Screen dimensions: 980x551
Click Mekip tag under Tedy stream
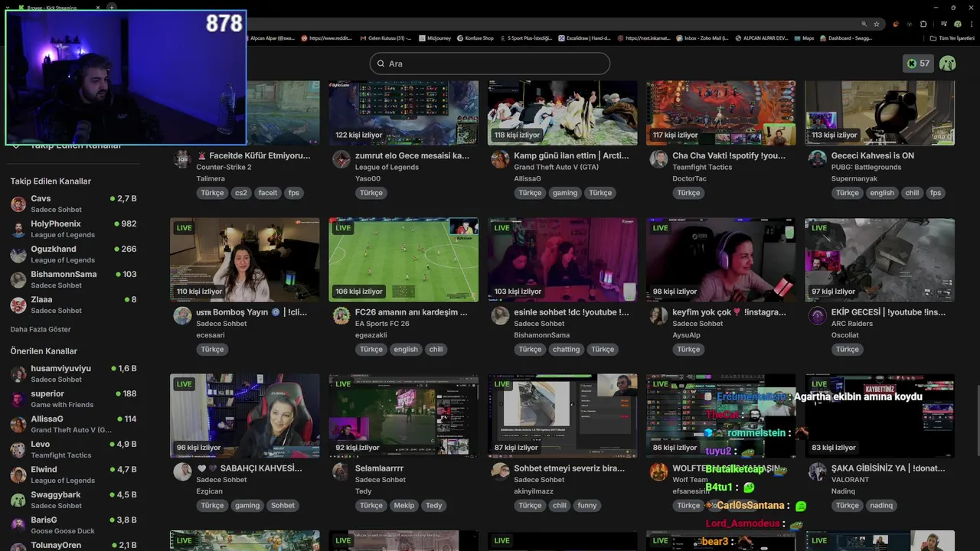pyautogui.click(x=404, y=505)
